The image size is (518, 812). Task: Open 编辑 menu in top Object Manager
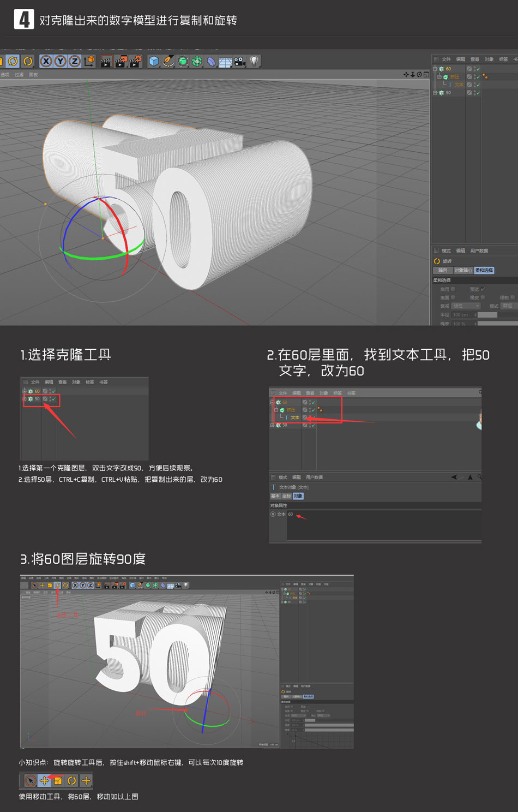point(461,59)
